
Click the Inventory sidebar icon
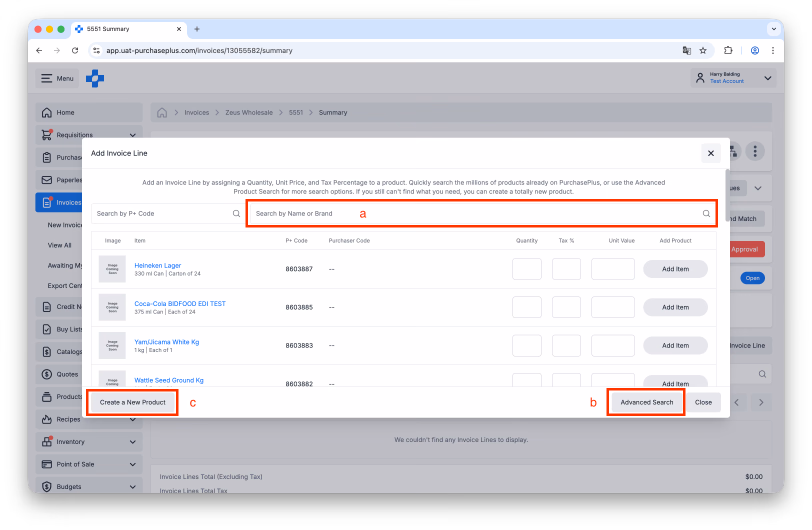46,441
